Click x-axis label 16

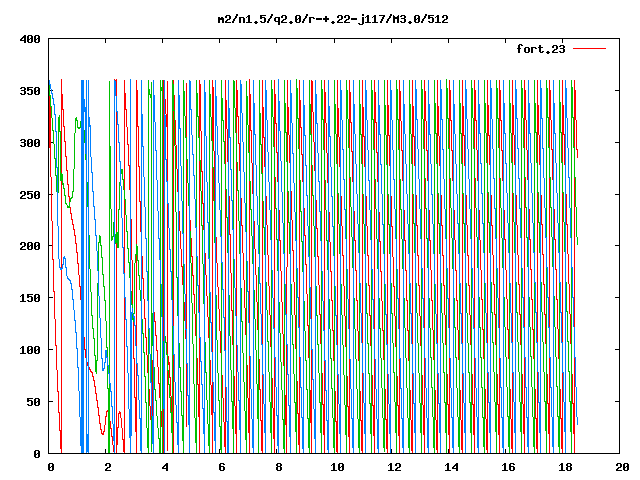click(508, 467)
